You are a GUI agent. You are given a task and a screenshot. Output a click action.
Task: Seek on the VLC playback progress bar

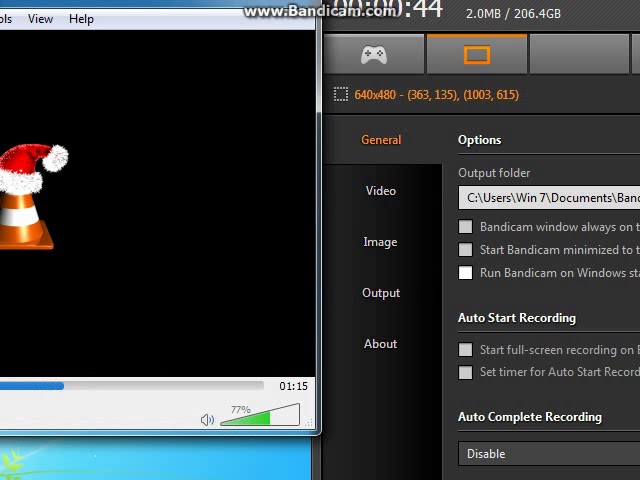tap(132, 386)
